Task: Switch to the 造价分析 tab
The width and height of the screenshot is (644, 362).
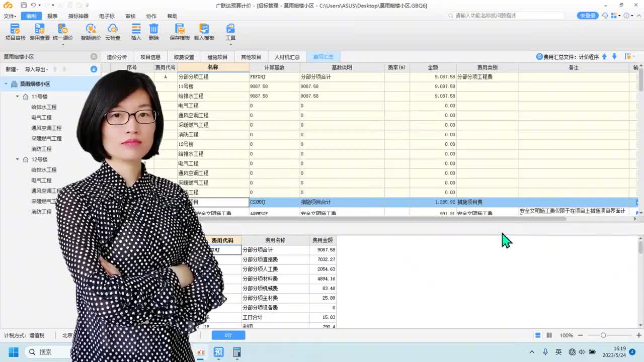Action: pos(117,57)
